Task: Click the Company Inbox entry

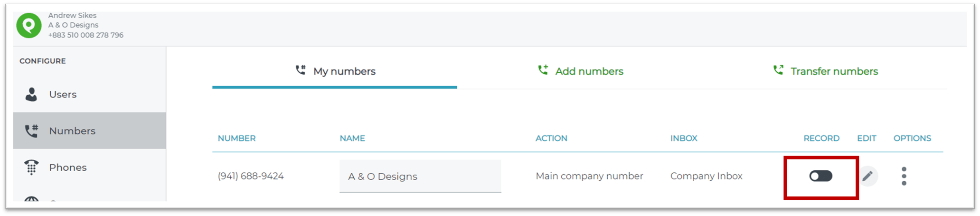Action: (x=706, y=176)
